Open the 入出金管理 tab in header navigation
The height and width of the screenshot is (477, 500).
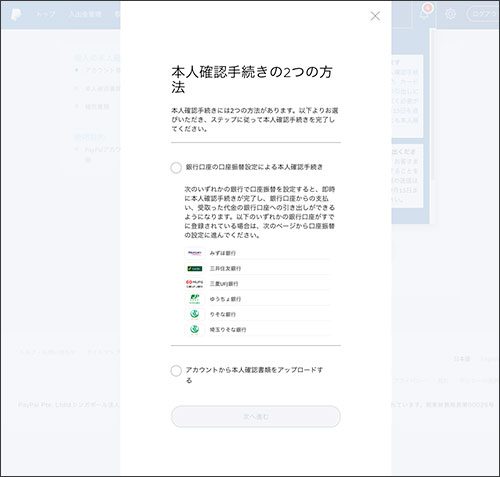85,14
